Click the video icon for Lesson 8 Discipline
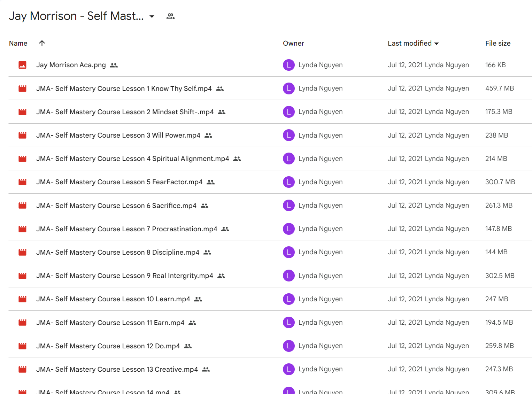This screenshot has height=394, width=532. [23, 252]
